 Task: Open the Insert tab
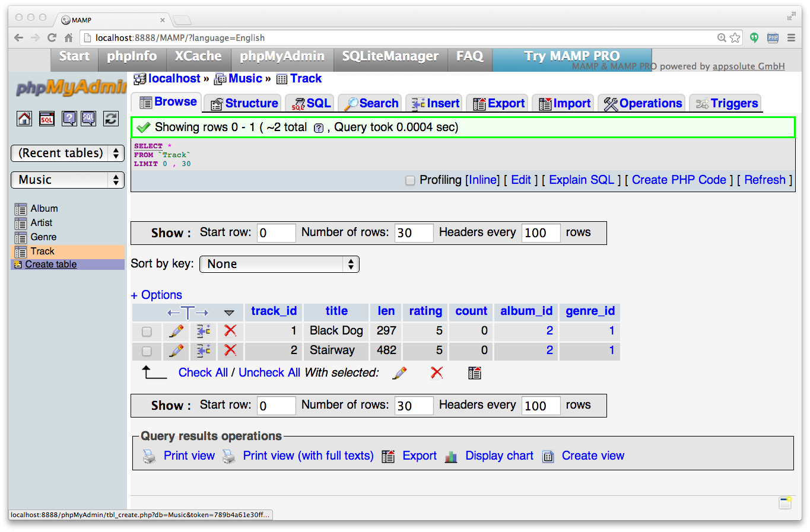(434, 103)
